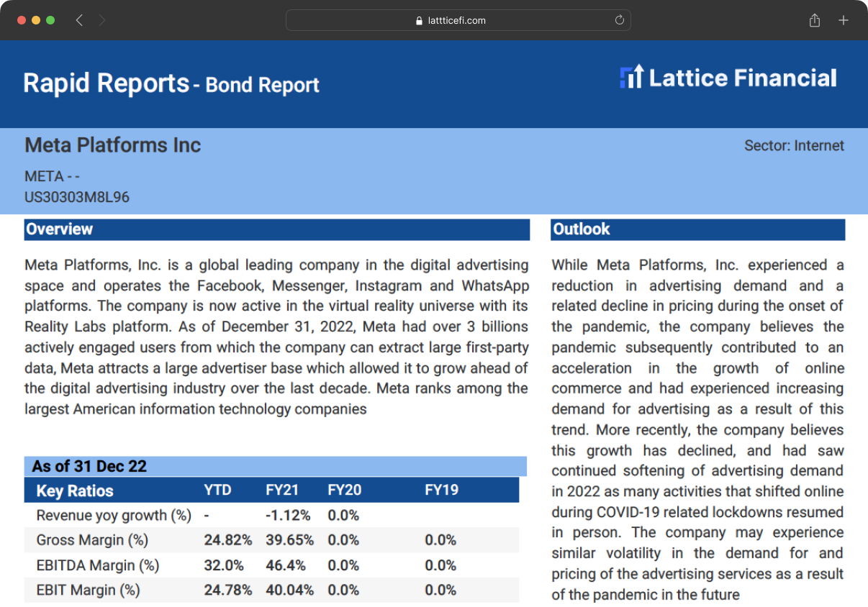The height and width of the screenshot is (607, 868).
Task: Click the Rapid Reports title
Action: point(106,83)
